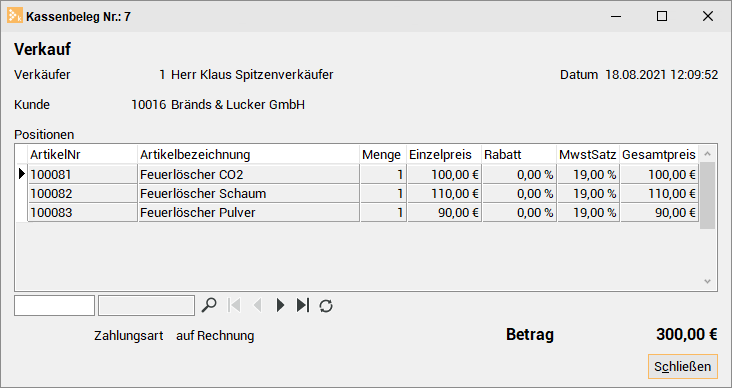732x388 pixels.
Task: Go to next record arrow
Action: (280, 305)
